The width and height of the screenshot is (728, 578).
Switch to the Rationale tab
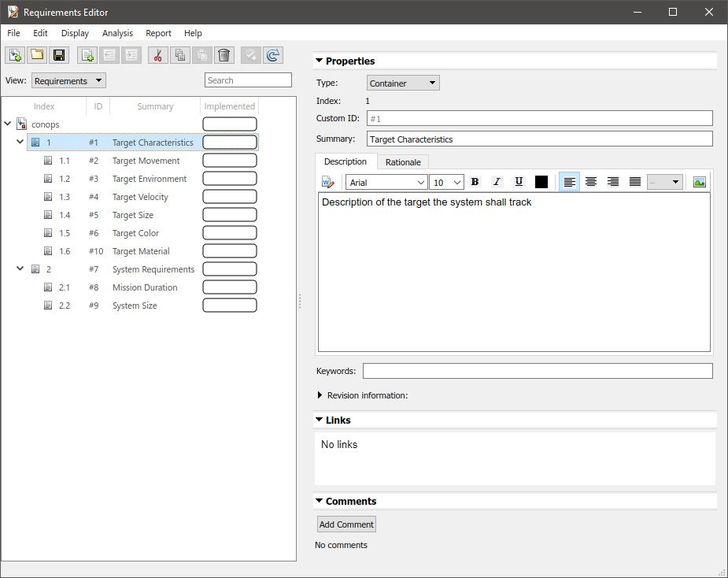[402, 161]
